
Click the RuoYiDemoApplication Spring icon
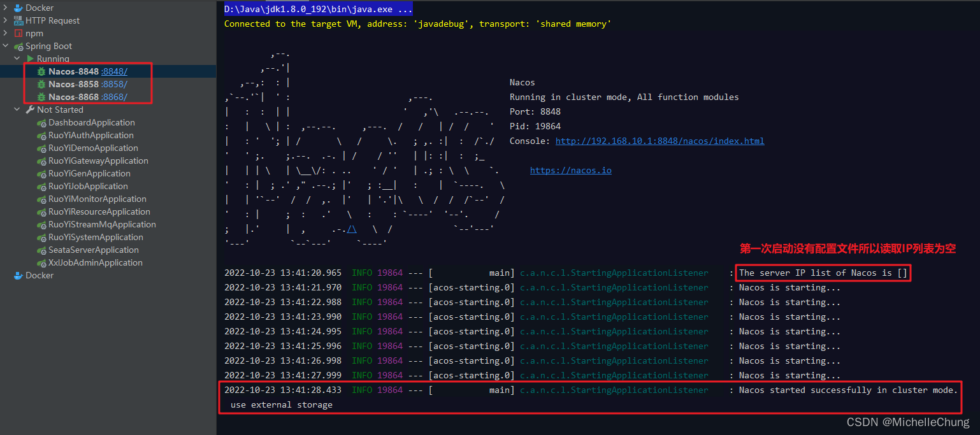[41, 148]
